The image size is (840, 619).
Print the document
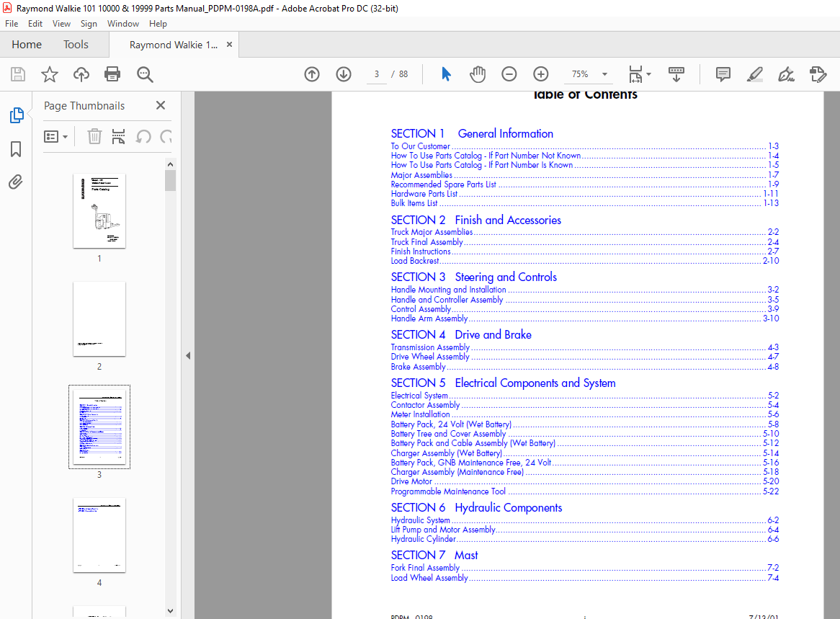click(x=112, y=74)
